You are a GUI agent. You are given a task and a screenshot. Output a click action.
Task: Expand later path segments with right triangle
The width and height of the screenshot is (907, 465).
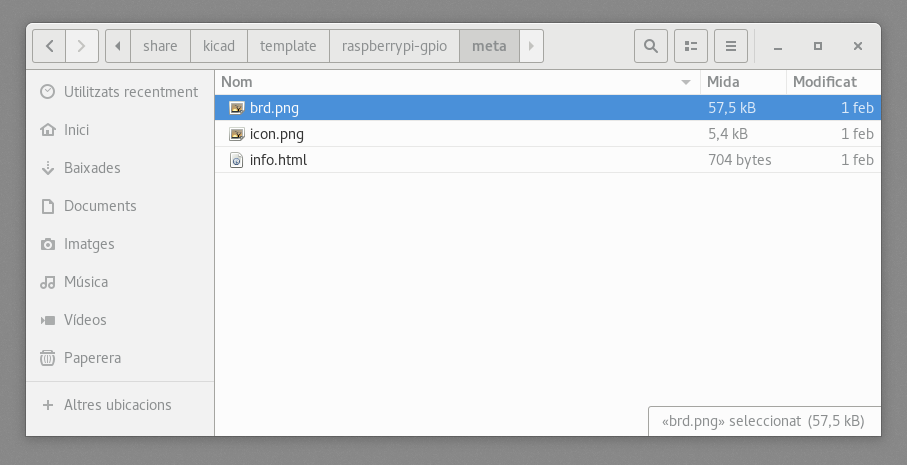(x=531, y=46)
